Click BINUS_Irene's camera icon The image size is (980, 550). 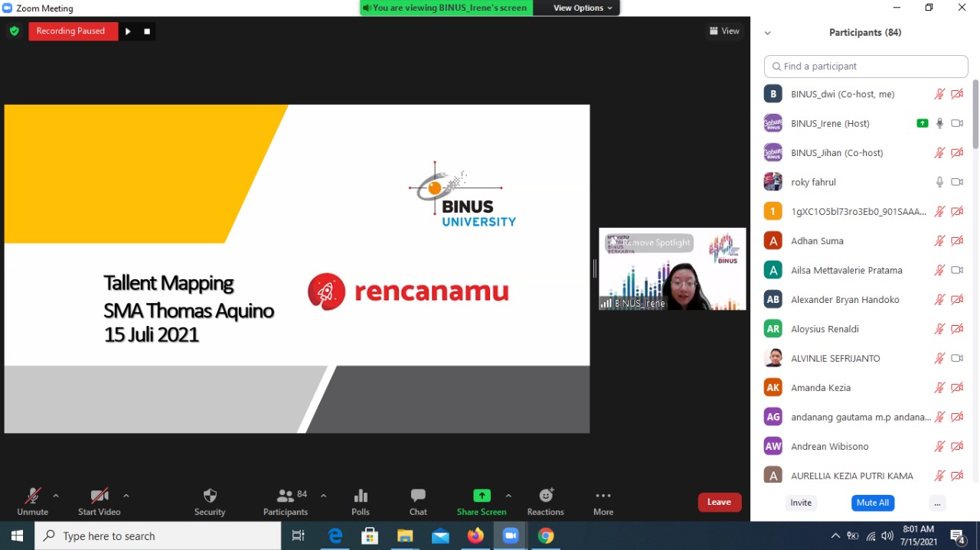(957, 123)
